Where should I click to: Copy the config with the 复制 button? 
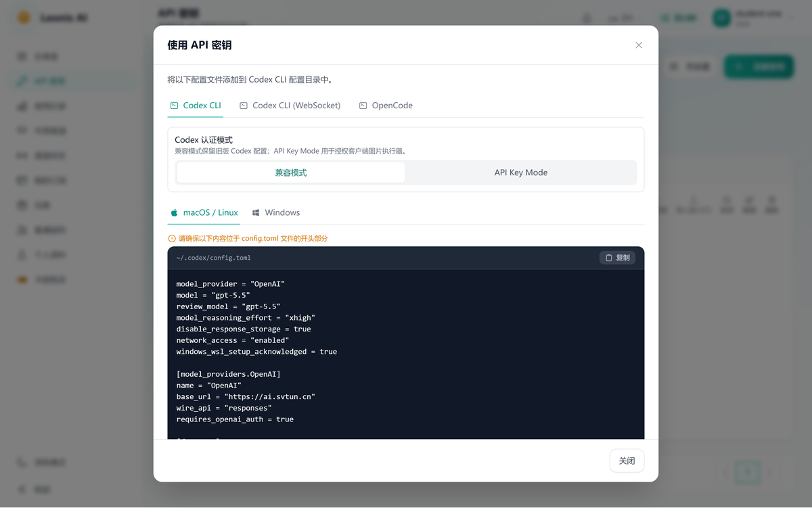(x=617, y=258)
